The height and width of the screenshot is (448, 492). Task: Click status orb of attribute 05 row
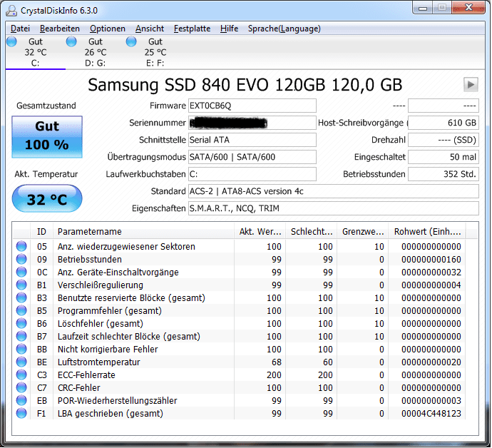click(x=21, y=246)
